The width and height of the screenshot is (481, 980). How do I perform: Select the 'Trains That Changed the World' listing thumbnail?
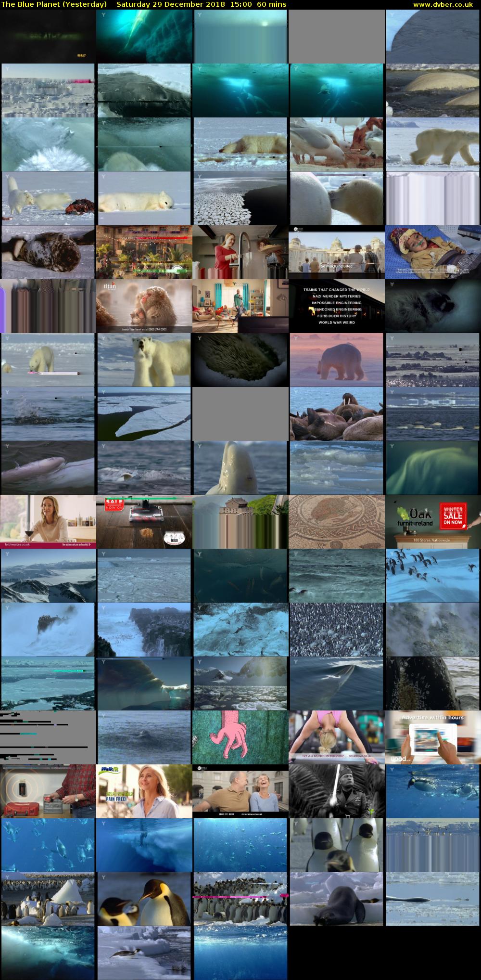[337, 307]
